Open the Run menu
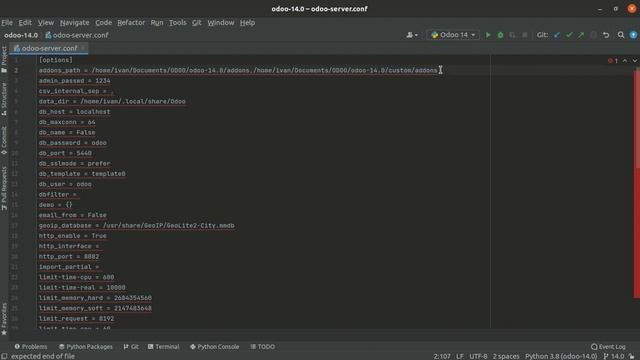 [x=157, y=22]
